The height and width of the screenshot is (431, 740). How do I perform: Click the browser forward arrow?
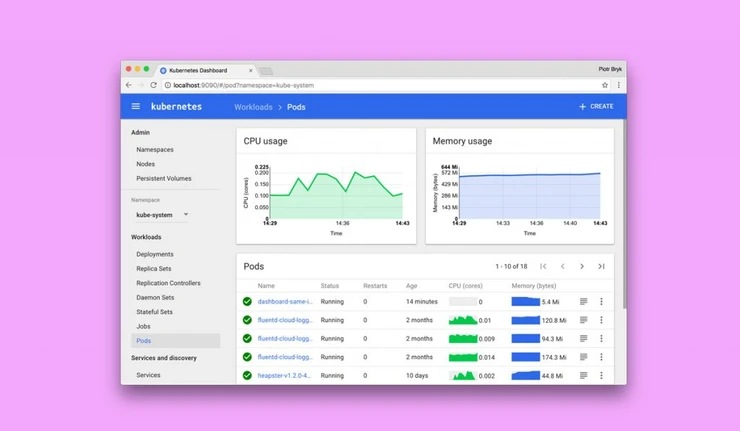coord(141,85)
